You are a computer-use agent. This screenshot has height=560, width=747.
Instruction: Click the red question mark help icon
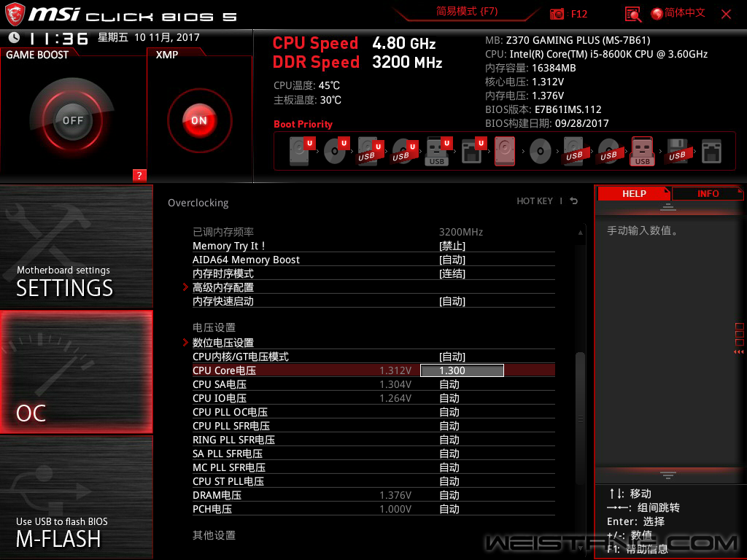(x=139, y=175)
